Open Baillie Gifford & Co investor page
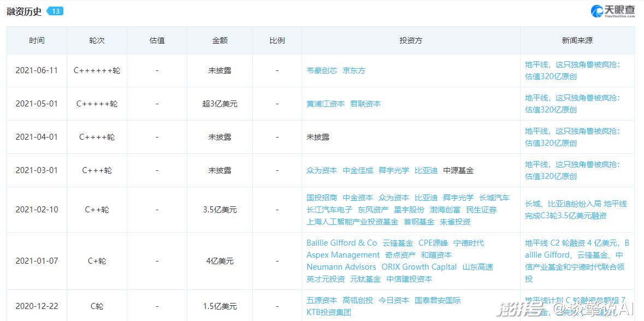Viewport: 644px width, 321px height. point(342,243)
